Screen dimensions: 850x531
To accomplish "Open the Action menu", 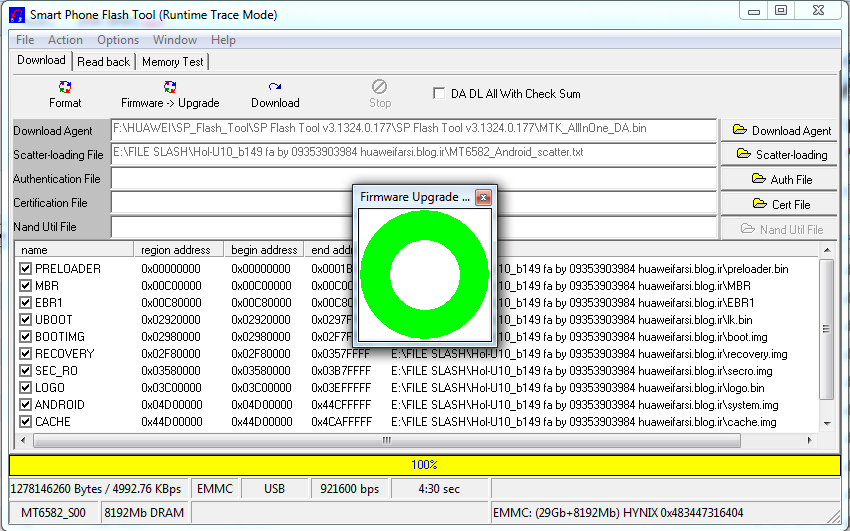I will 65,40.
